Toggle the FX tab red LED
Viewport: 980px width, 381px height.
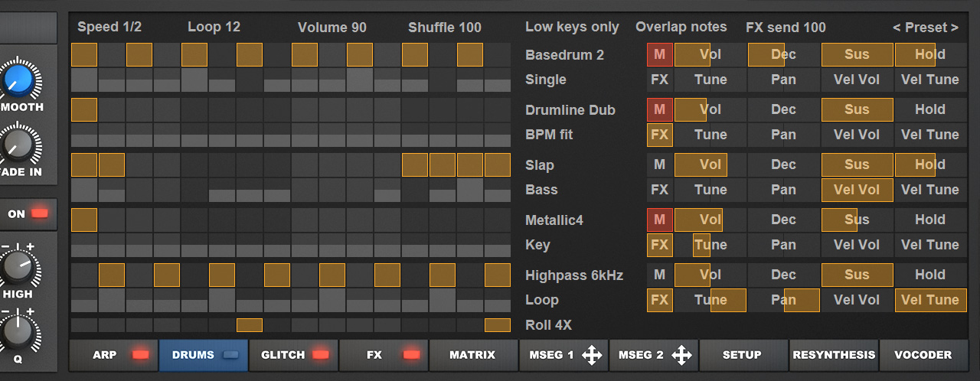coord(411,355)
